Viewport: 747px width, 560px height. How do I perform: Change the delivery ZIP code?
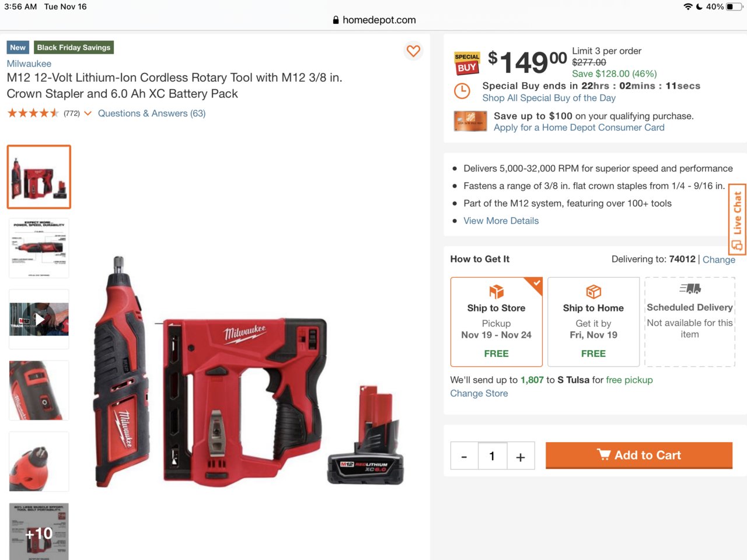[x=719, y=260]
